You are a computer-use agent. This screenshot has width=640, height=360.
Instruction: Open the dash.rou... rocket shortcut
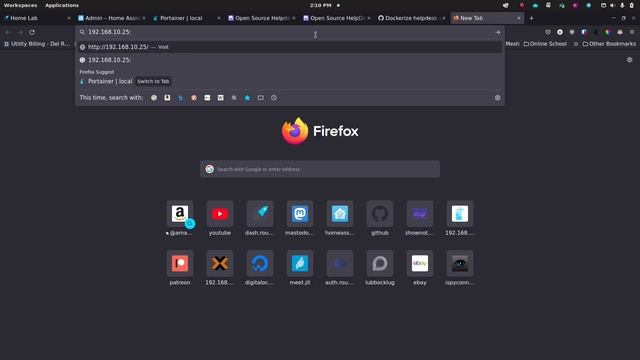click(x=260, y=214)
